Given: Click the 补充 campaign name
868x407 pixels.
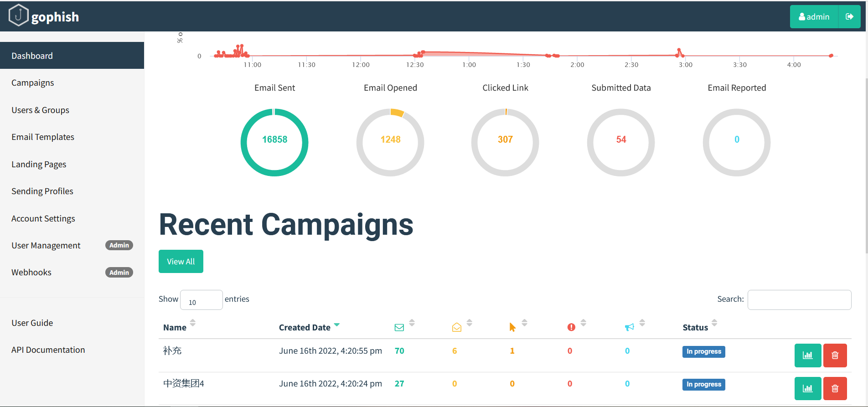Looking at the screenshot, I should click(x=172, y=351).
